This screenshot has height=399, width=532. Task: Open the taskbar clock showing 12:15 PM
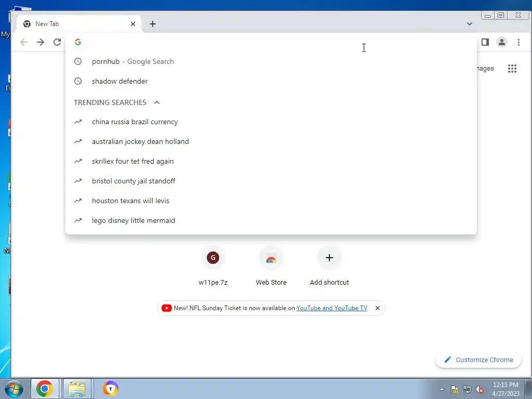[506, 389]
